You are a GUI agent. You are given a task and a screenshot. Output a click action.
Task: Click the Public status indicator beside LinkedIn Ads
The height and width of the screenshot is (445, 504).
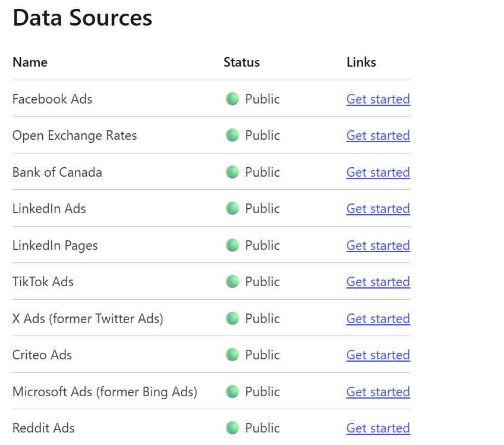coord(232,208)
